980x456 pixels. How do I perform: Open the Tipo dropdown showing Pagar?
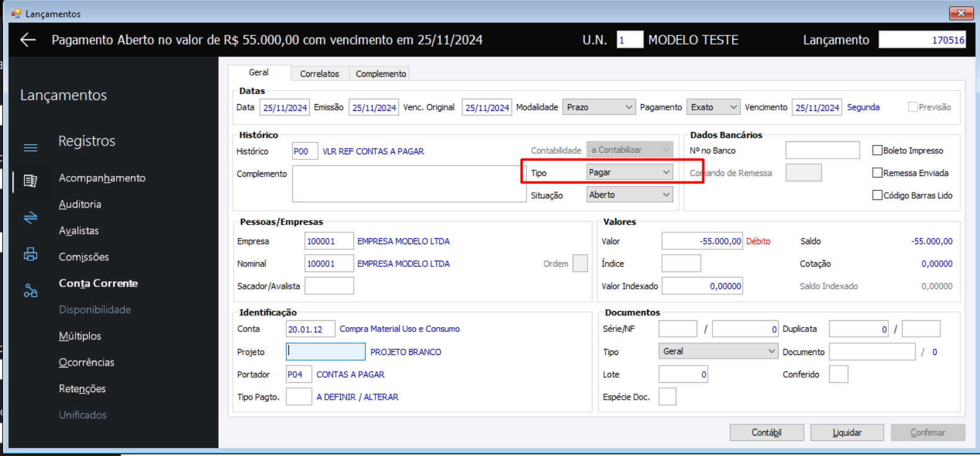[630, 172]
